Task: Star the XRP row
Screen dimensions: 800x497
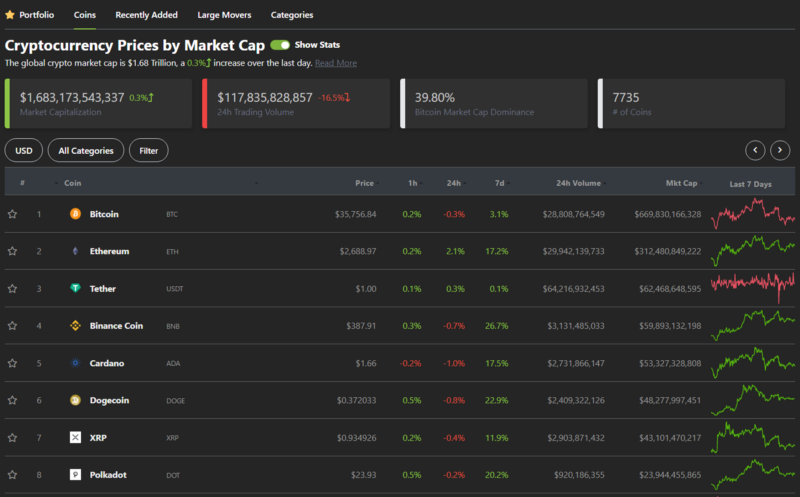Action: (12, 438)
